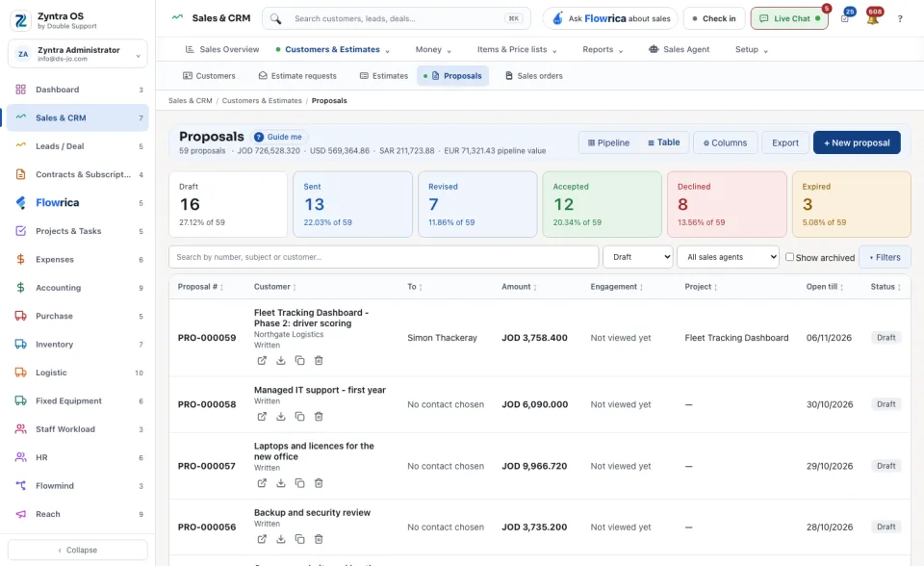Expand the Items & Price lists menu

(517, 49)
